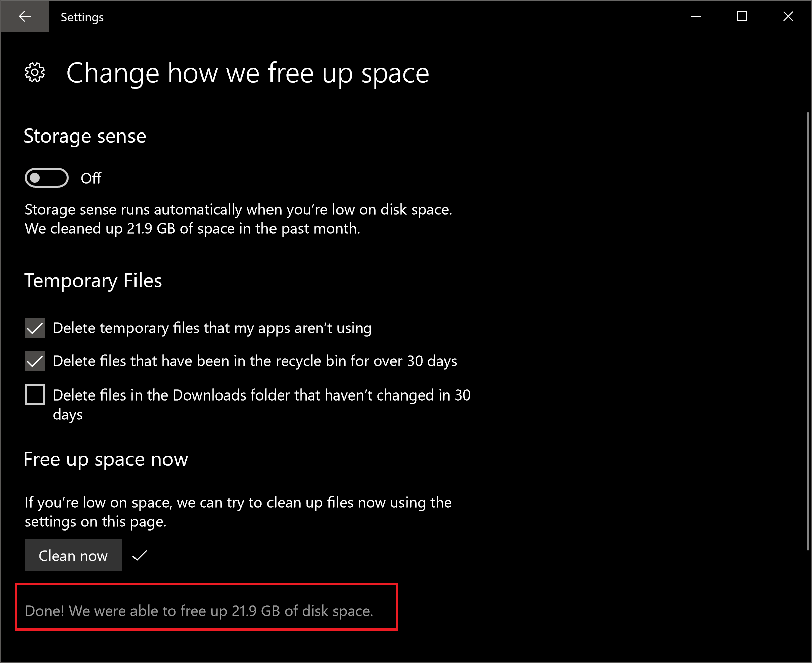Click the vertical scrollbar on the right
812x663 pixels.
coord(808,331)
